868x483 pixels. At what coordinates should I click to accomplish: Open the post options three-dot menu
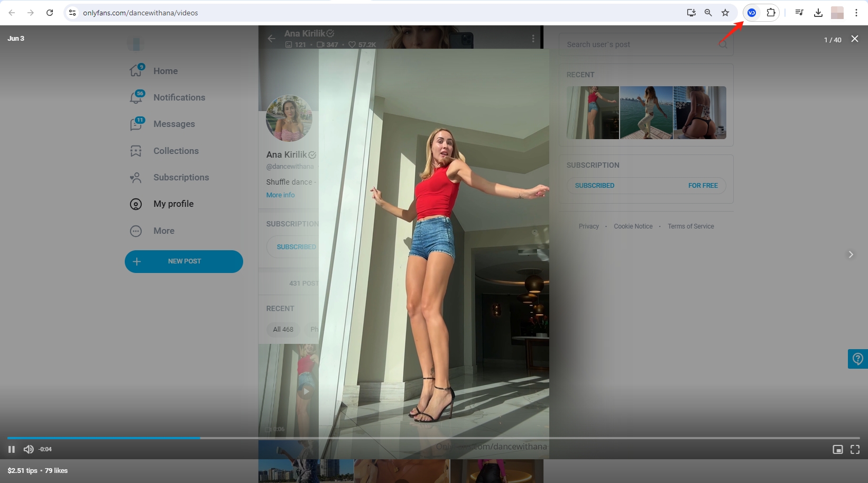(x=533, y=38)
